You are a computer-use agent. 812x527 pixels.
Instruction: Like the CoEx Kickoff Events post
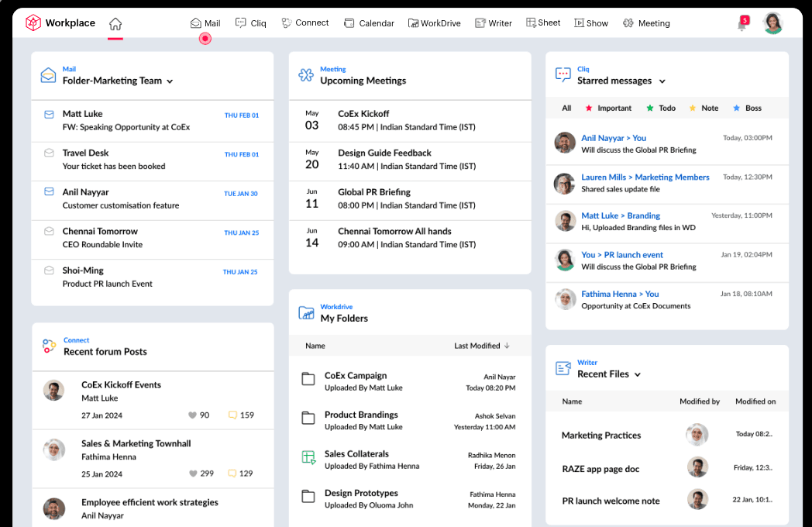point(193,415)
